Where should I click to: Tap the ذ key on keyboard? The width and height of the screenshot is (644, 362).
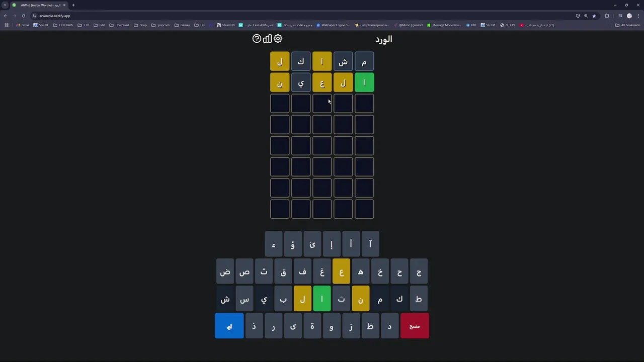(254, 326)
